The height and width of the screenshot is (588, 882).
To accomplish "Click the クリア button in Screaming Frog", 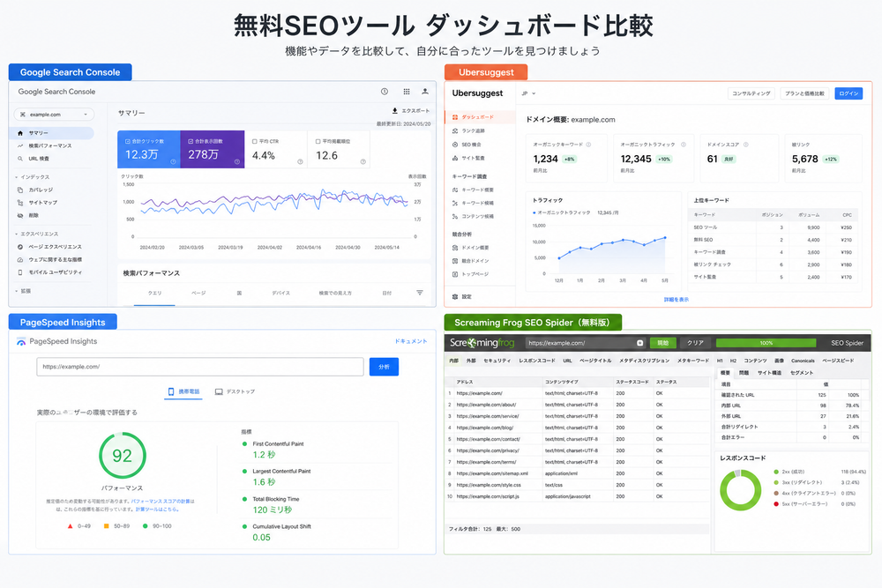I will point(695,343).
